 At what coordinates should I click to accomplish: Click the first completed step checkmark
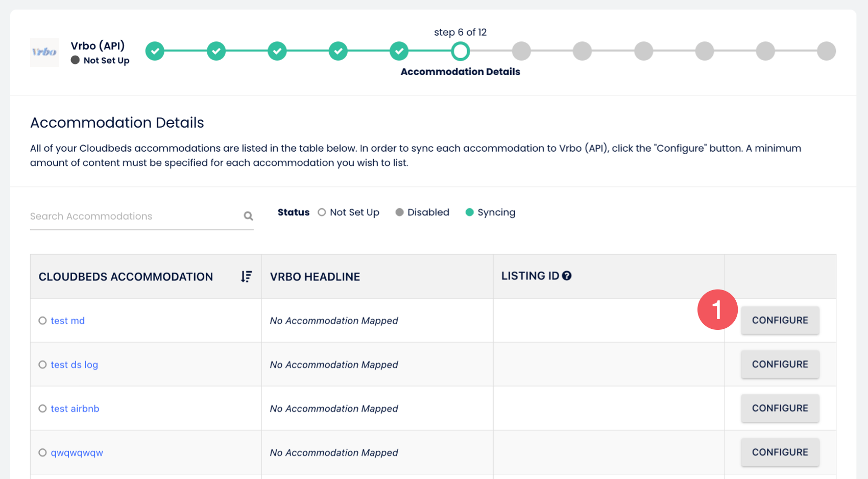[x=155, y=51]
